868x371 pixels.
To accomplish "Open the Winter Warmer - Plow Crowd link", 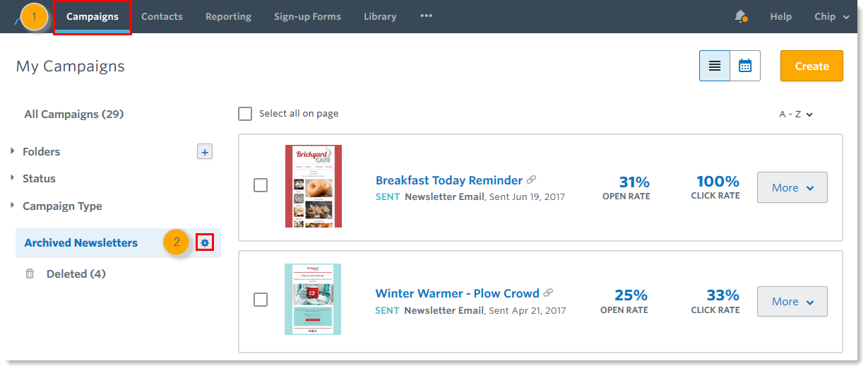I will [x=457, y=293].
